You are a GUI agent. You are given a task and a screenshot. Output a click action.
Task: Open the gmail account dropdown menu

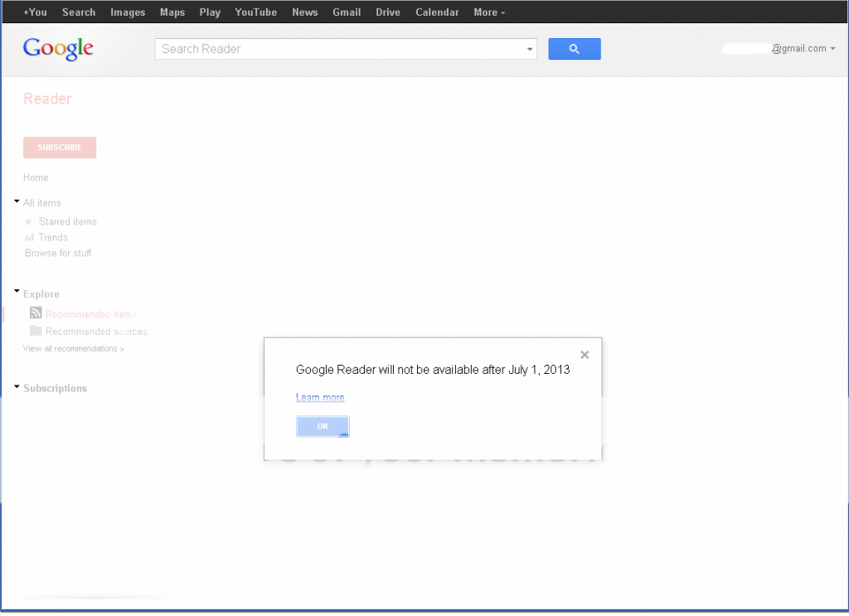(x=832, y=49)
